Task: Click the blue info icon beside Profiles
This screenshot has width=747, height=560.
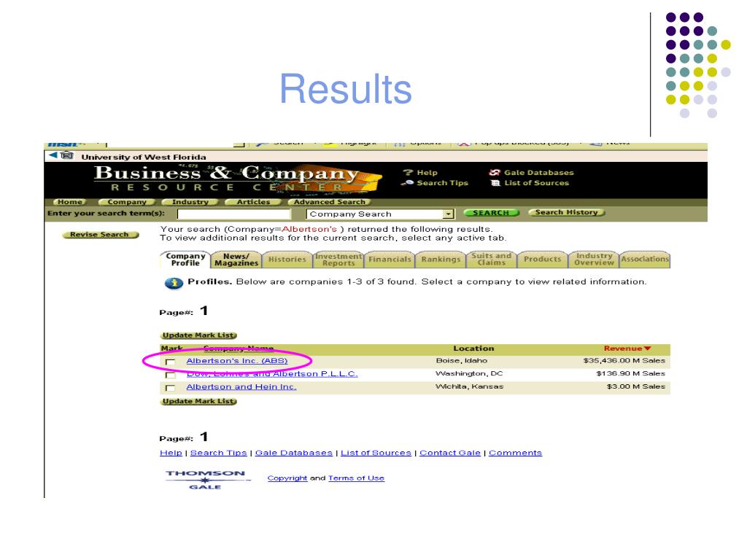Action: click(174, 284)
